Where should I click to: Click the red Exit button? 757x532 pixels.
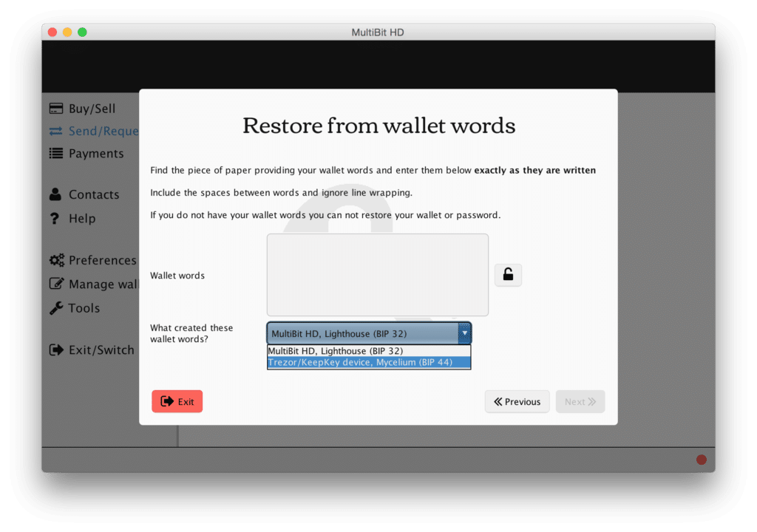click(x=177, y=401)
